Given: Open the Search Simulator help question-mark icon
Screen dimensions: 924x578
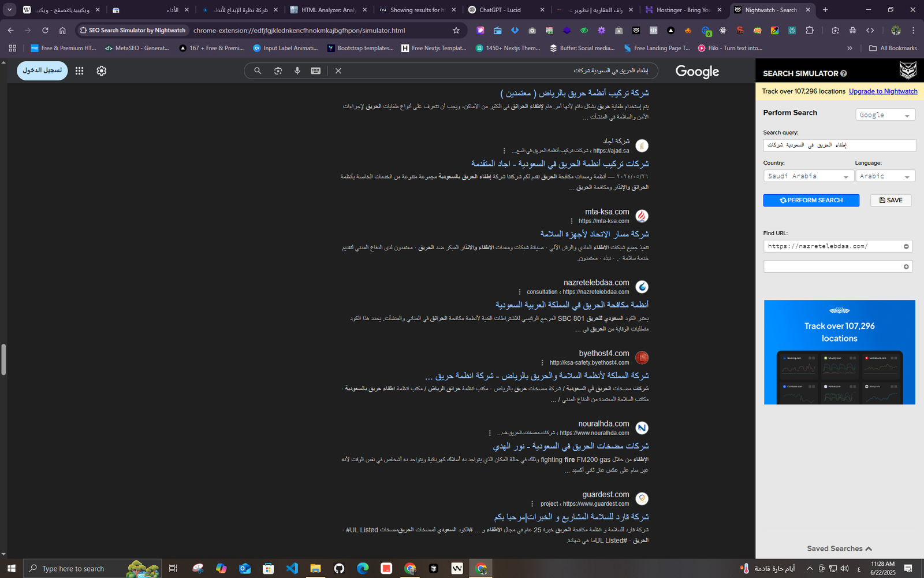Looking at the screenshot, I should 844,73.
